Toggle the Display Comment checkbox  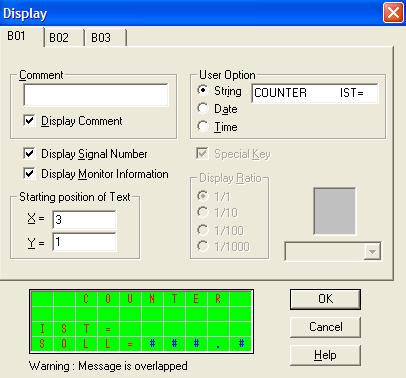(29, 121)
